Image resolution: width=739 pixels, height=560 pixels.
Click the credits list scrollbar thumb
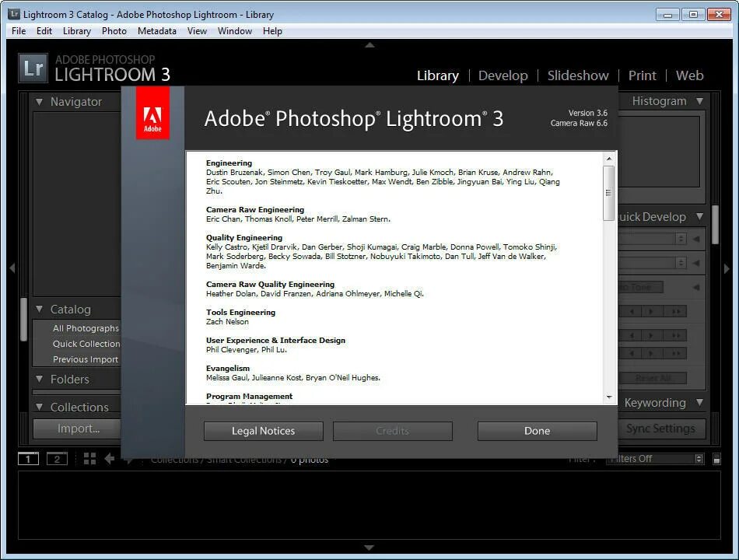[609, 193]
